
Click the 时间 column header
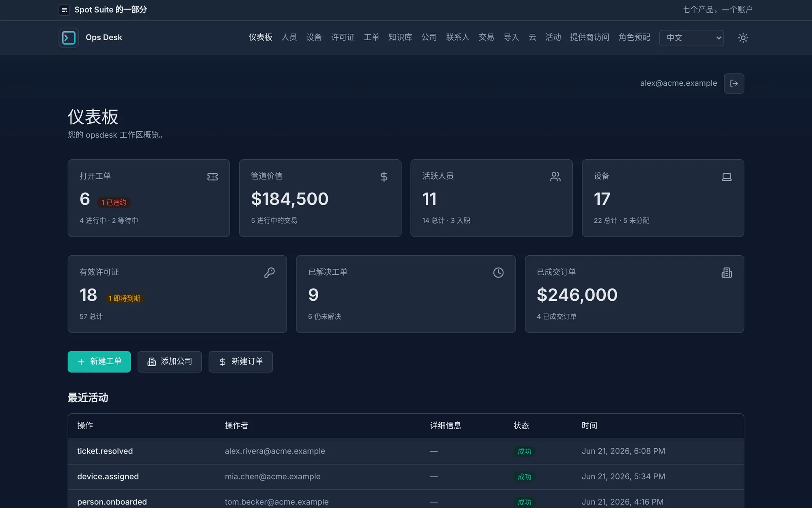[x=590, y=426]
